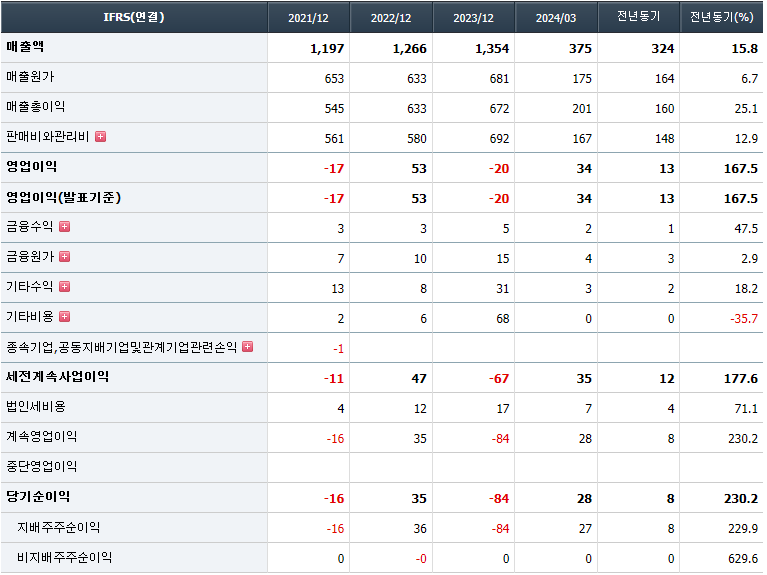Select the 당기순이익 row label
This screenshot has width=767, height=575.
(x=38, y=496)
